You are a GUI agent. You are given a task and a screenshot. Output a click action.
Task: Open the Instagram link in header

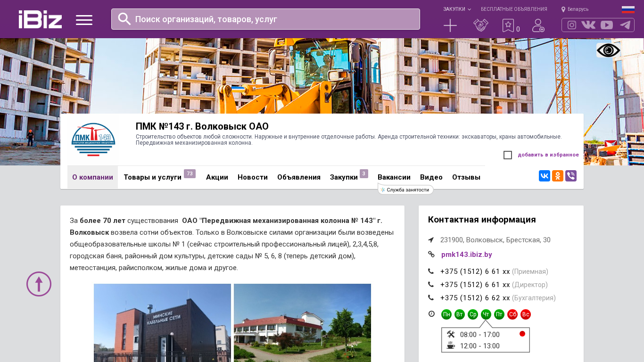click(572, 25)
